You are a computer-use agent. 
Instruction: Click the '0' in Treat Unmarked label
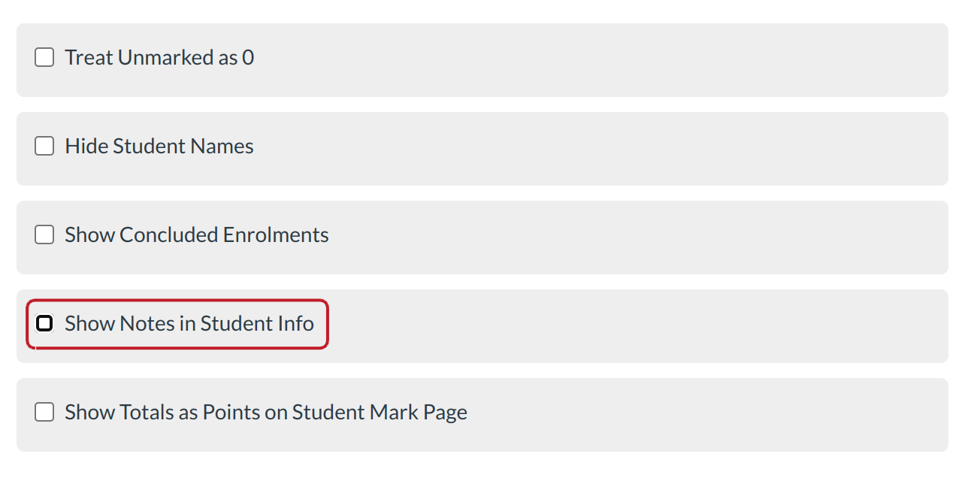[248, 58]
